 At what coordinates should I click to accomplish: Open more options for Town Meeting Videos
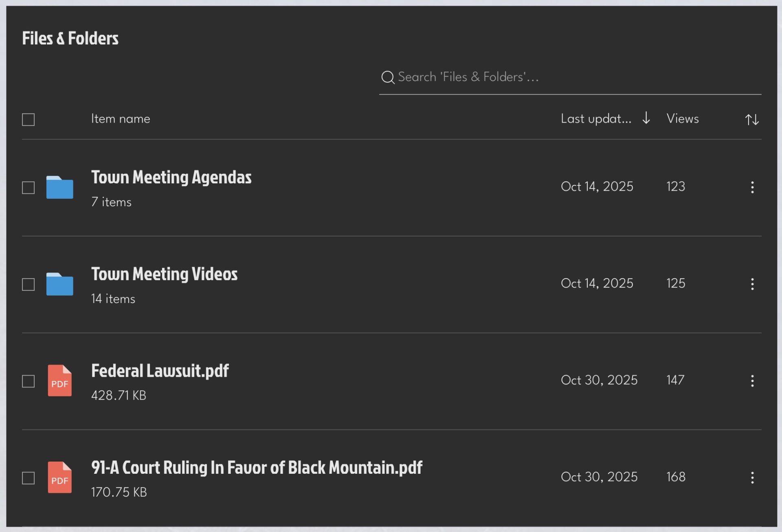pos(752,284)
